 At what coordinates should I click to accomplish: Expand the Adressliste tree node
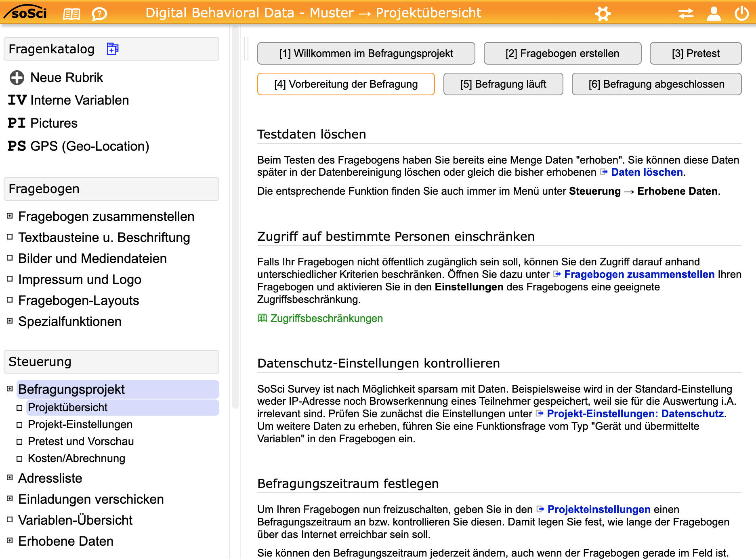10,478
